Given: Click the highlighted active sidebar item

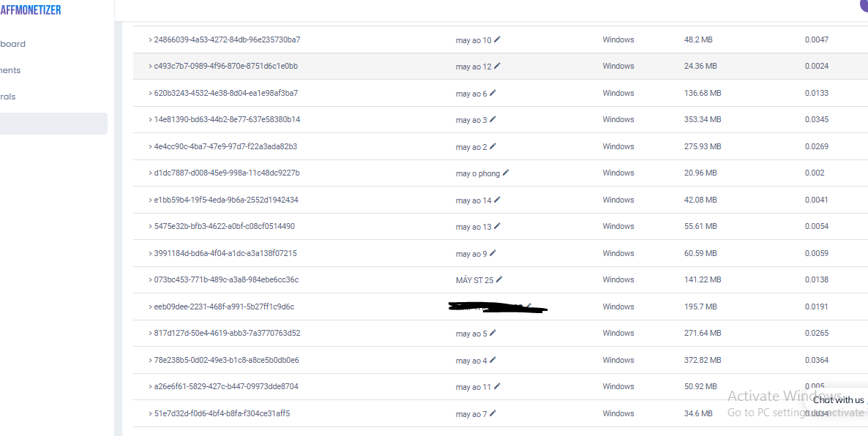Looking at the screenshot, I should 51,124.
